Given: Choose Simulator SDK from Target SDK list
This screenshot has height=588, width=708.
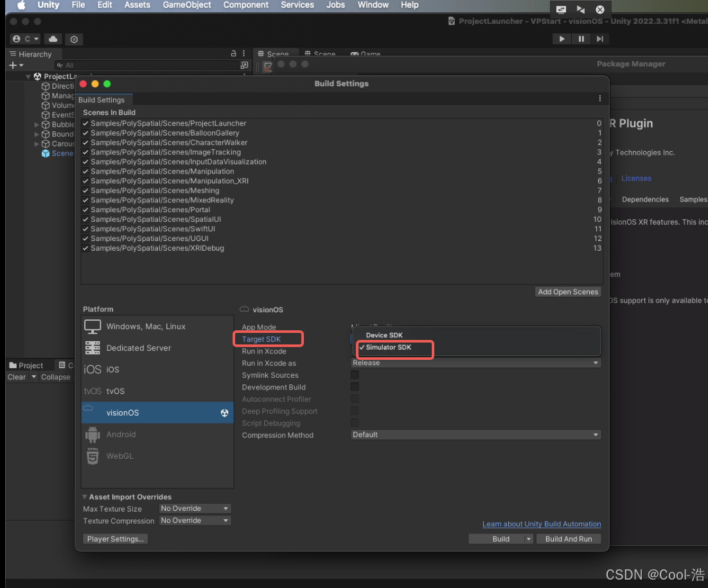Looking at the screenshot, I should point(388,347).
